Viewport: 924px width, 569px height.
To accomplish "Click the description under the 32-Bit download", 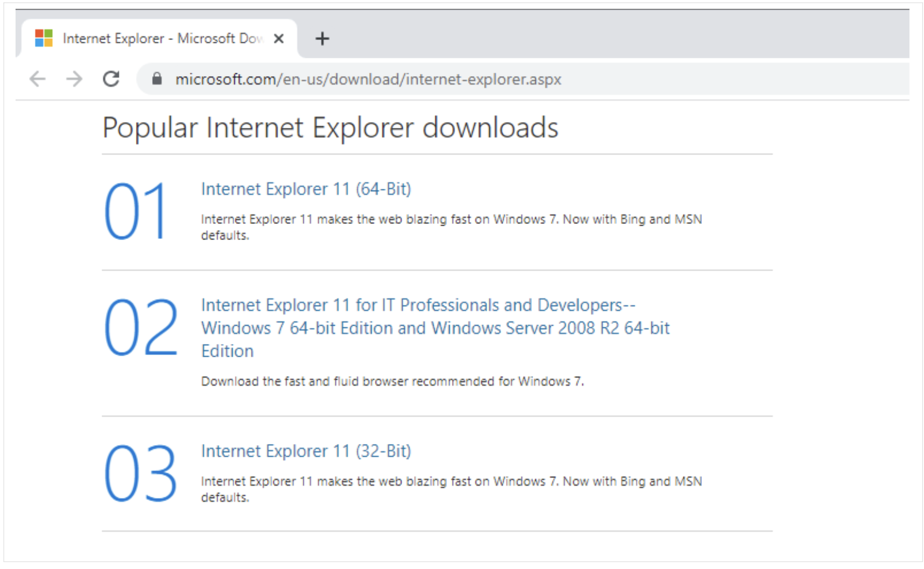I will [x=451, y=481].
